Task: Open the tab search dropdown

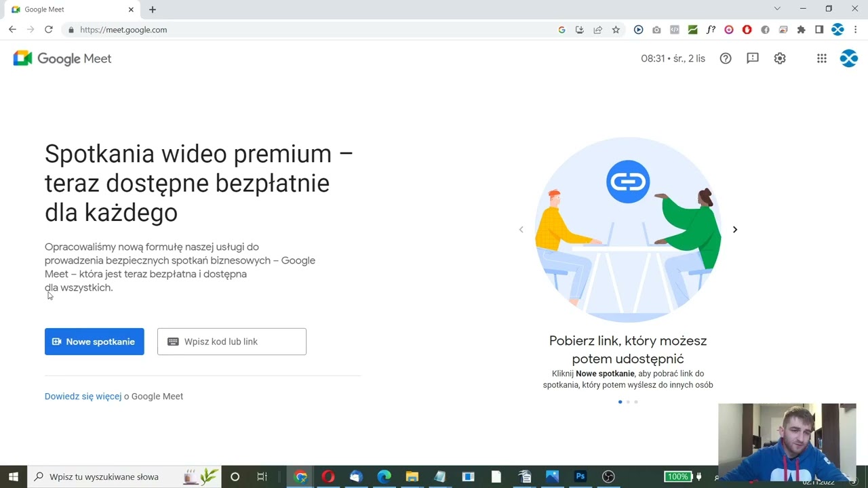Action: coord(777,9)
